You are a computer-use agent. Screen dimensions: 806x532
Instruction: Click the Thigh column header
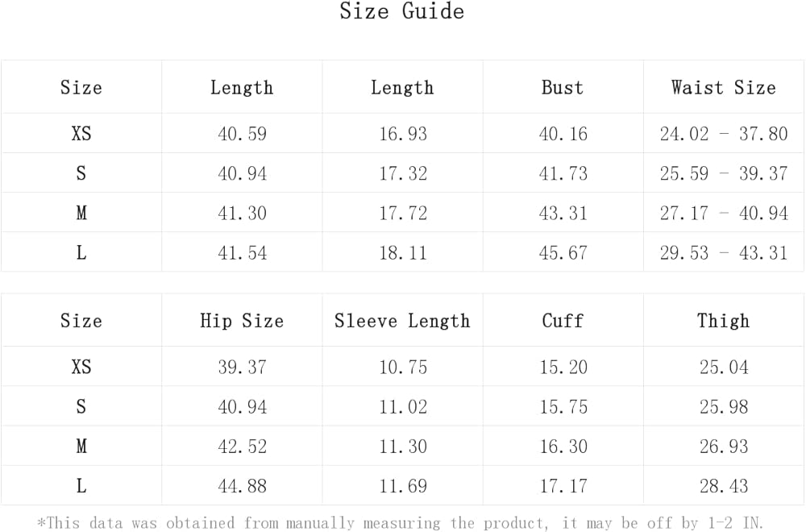[x=723, y=321]
